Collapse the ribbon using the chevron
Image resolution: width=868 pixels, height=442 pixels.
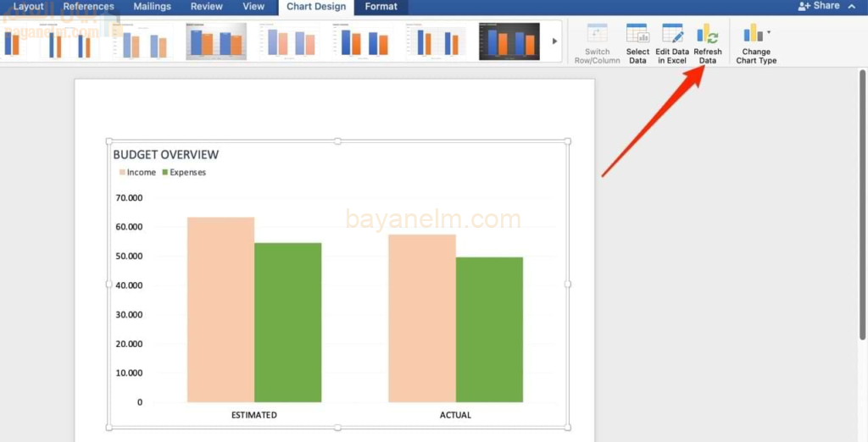(851, 6)
